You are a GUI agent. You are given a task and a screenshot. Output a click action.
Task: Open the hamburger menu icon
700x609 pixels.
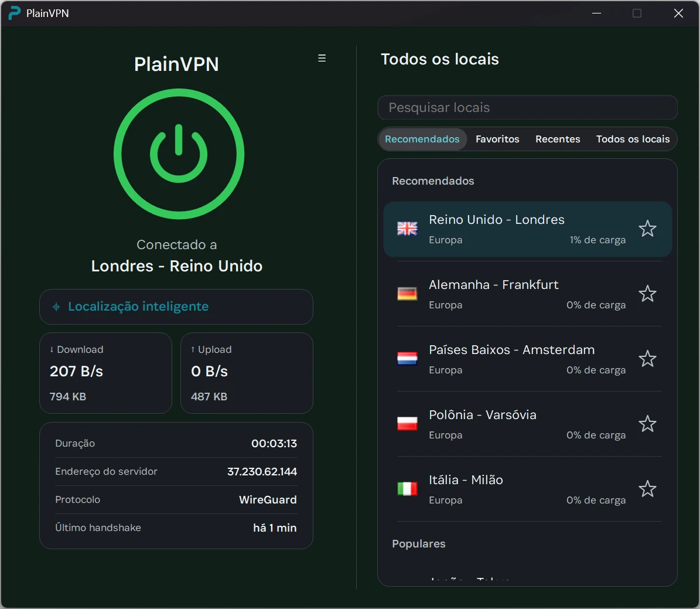tap(322, 58)
